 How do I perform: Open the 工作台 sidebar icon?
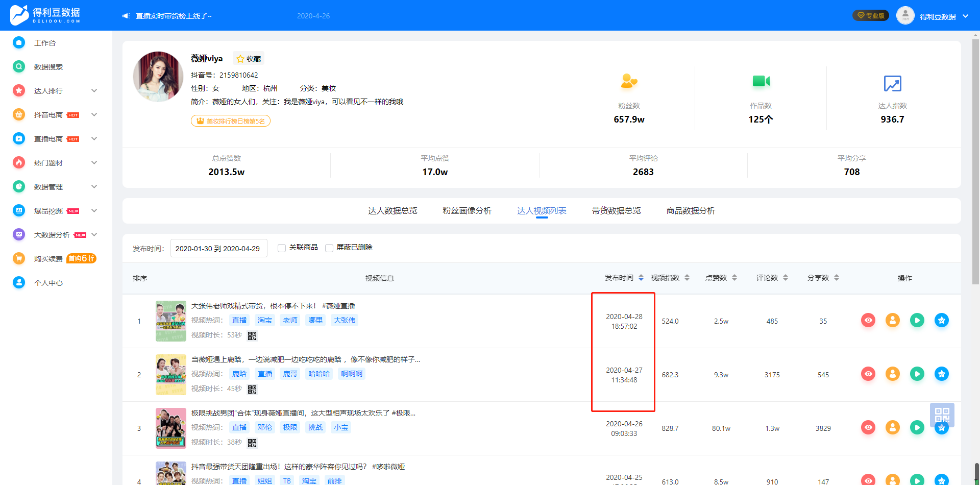(19, 42)
